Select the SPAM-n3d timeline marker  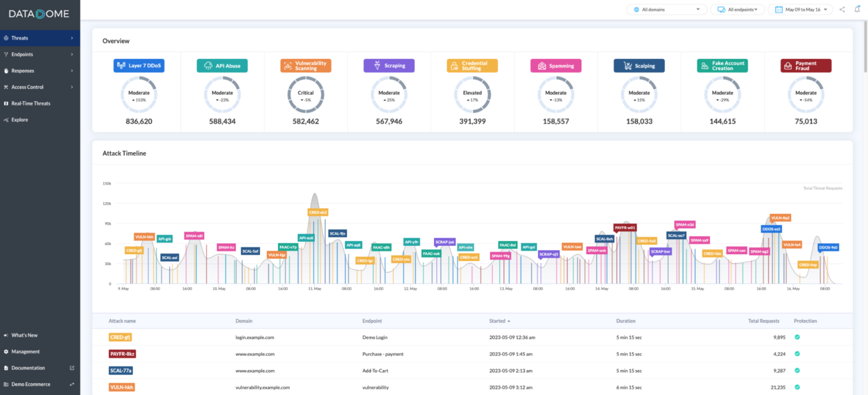coord(685,224)
